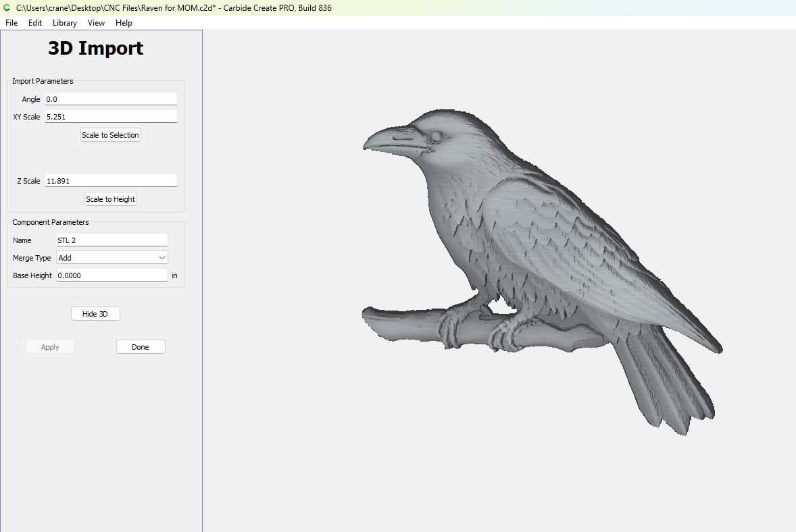The image size is (796, 532).
Task: Open the Library menu
Action: click(65, 23)
